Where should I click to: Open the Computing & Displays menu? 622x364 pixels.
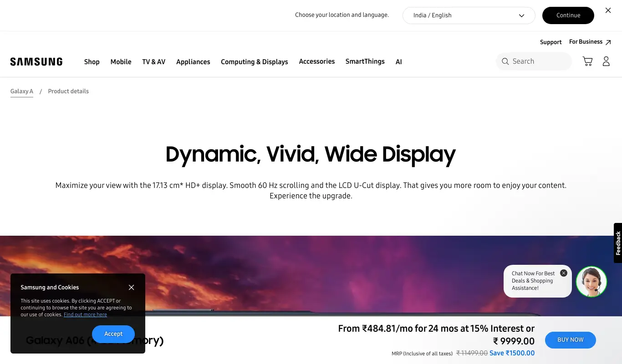(255, 62)
